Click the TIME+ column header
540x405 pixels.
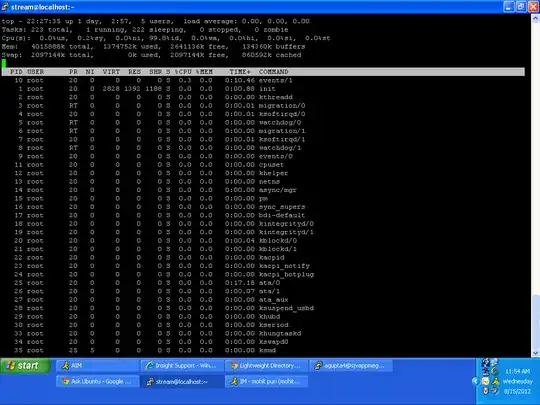click(240, 72)
